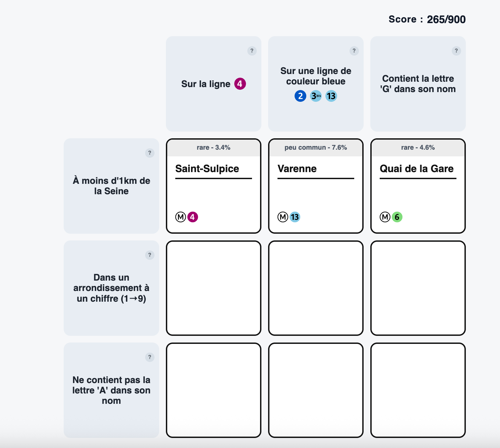Select empty cell for no 'A' and ligne 4

[213, 390]
